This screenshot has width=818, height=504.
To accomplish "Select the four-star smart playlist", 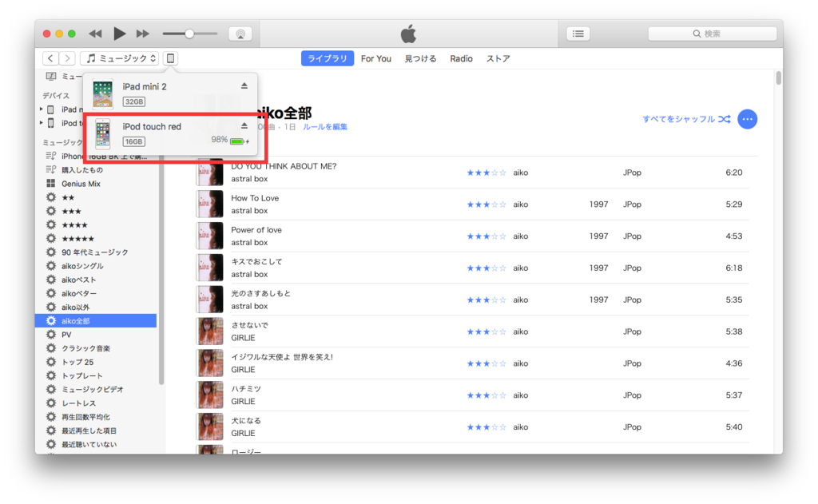I will click(x=74, y=225).
